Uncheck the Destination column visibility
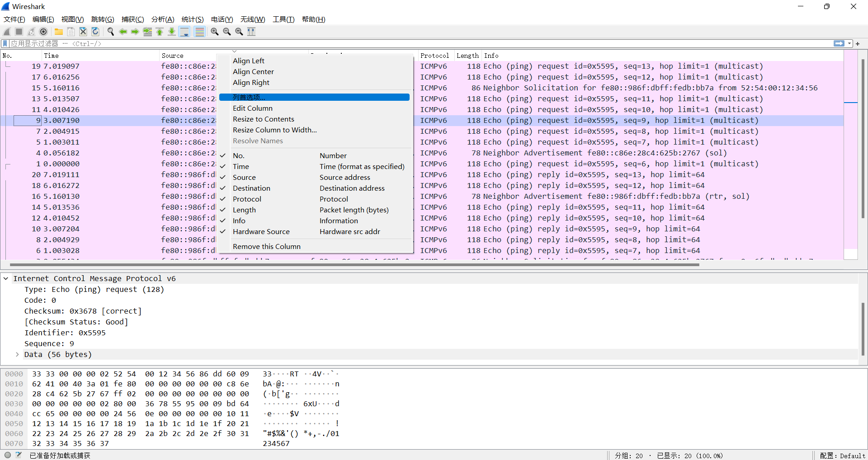 tap(315, 188)
